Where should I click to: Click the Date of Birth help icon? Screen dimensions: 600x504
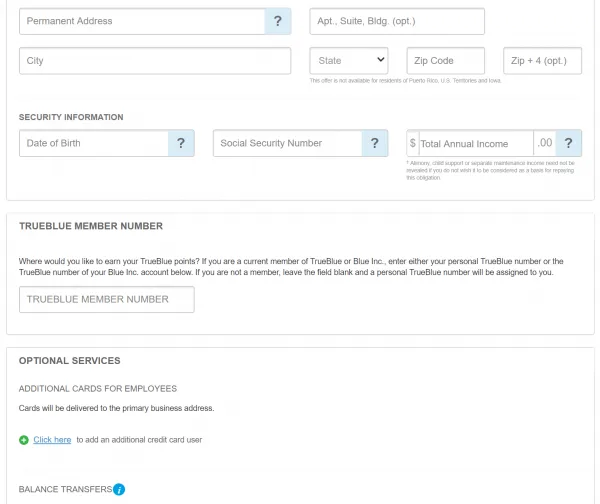point(180,143)
